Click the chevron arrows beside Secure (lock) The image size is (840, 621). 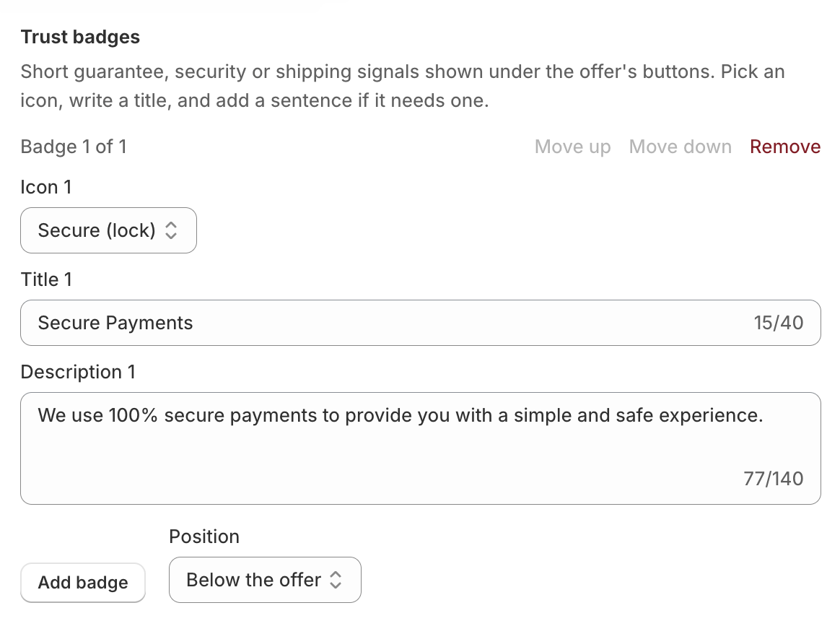(171, 230)
